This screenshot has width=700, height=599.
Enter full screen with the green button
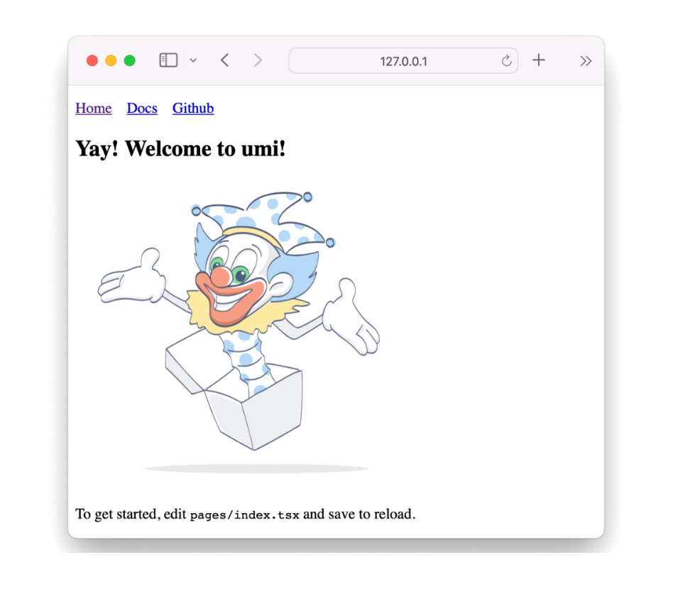point(129,61)
